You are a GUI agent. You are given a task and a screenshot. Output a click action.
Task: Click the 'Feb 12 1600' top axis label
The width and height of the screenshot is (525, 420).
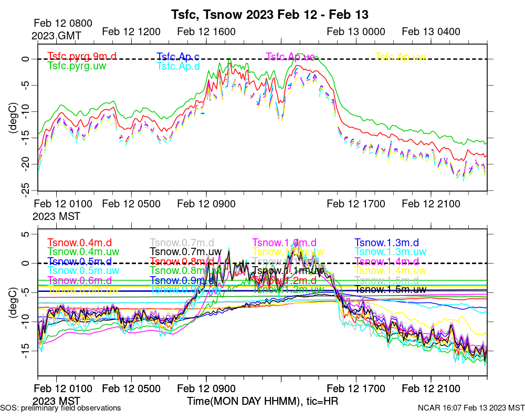[x=206, y=32]
